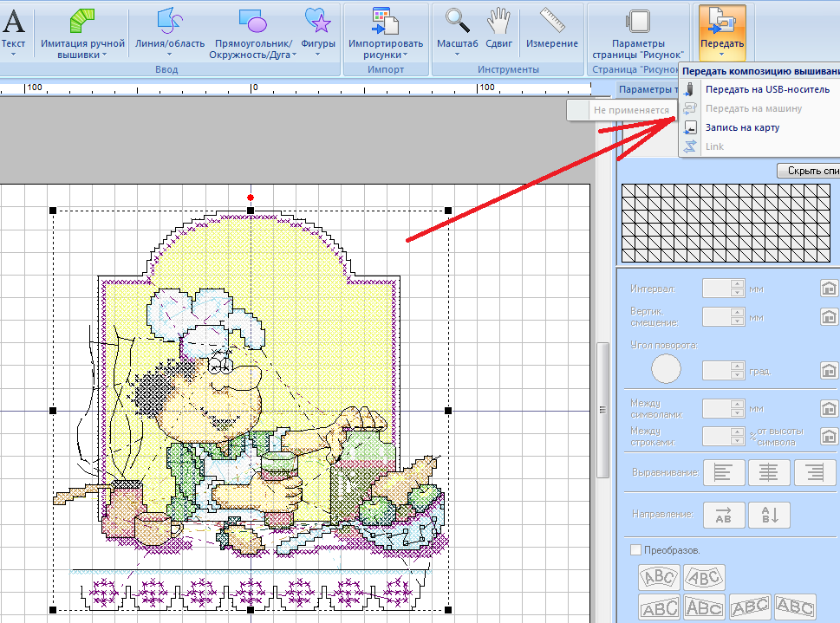Select the Link menu item

click(x=714, y=146)
